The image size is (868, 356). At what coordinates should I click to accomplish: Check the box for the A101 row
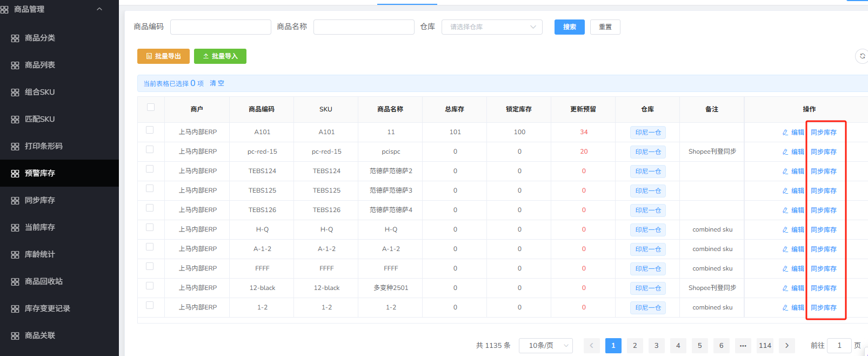pyautogui.click(x=150, y=130)
